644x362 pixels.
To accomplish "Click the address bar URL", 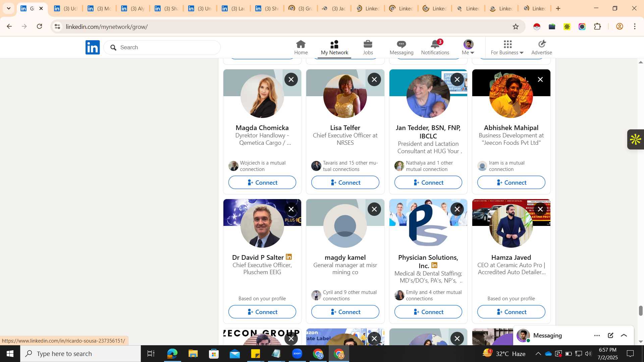I will (107, 26).
